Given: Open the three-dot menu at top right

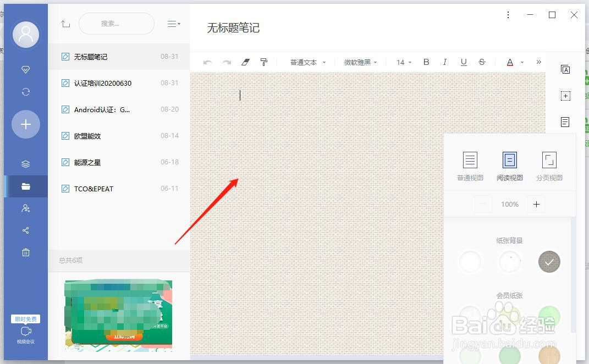Looking at the screenshot, I should (508, 15).
